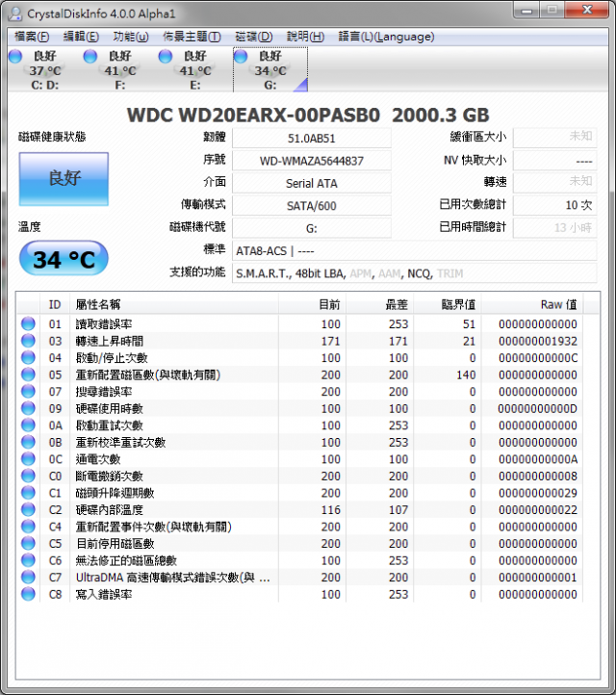Viewport: 616px width, 696px height.
Task: Click the worst value 107
Action: [x=398, y=509]
